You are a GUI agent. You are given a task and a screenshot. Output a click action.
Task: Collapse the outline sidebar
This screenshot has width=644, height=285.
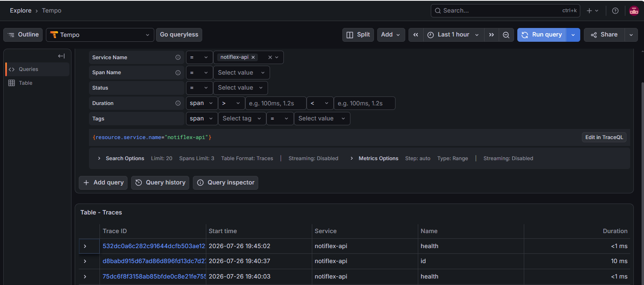tap(61, 56)
